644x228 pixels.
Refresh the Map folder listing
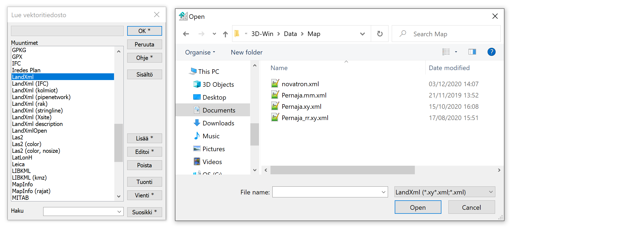tap(380, 34)
